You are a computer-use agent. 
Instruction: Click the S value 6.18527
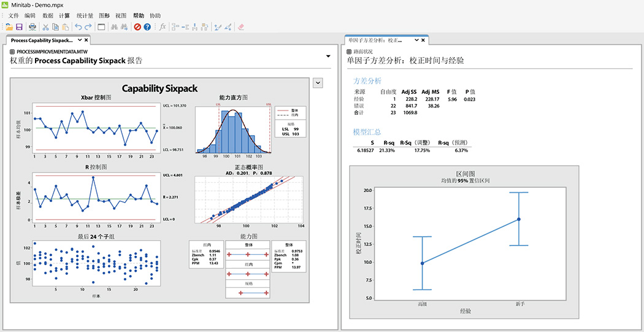point(366,150)
